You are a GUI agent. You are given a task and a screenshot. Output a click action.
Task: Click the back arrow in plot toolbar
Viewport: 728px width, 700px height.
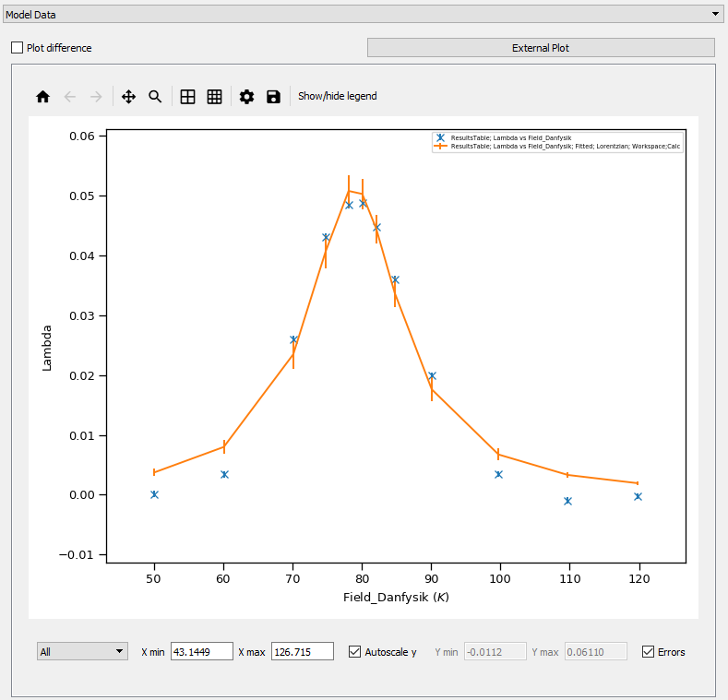pos(69,97)
